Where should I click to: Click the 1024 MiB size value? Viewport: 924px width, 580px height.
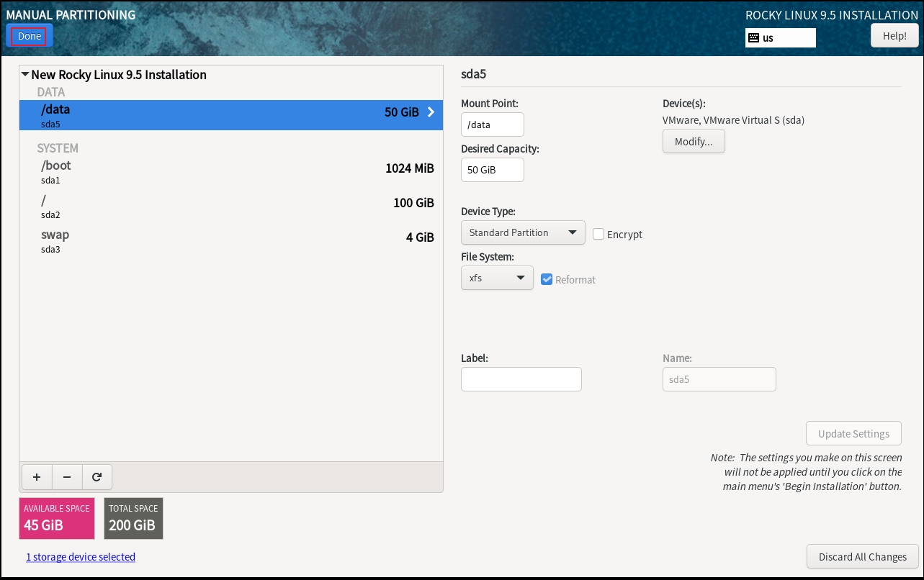coord(410,168)
